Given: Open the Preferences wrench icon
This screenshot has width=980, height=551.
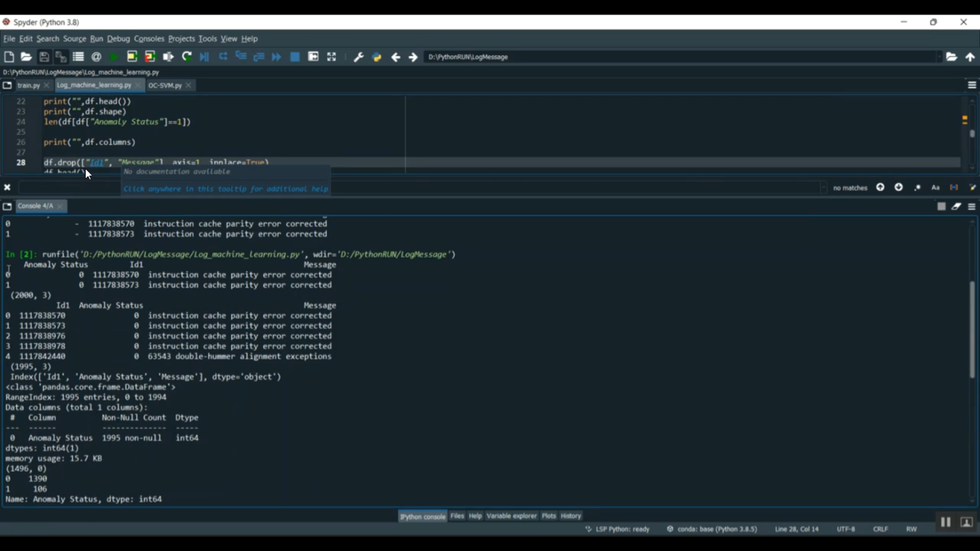Looking at the screenshot, I should point(359,57).
